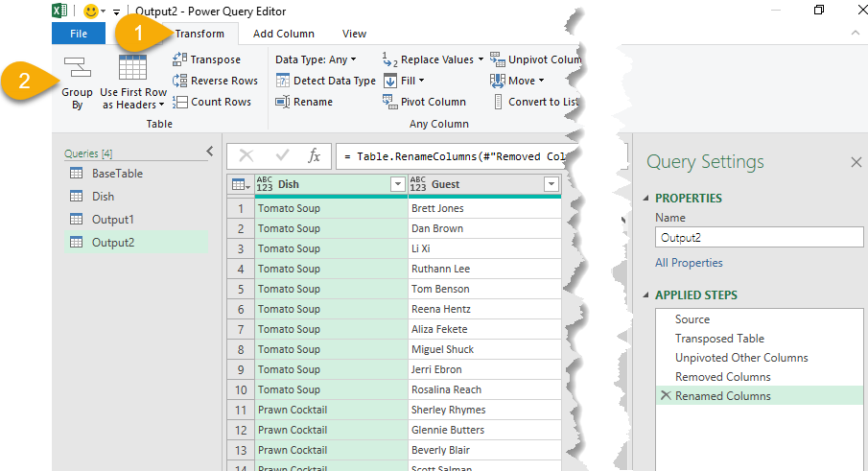Viewport: 868px width, 471px height.
Task: Click Pivot Column button
Action: [424, 102]
